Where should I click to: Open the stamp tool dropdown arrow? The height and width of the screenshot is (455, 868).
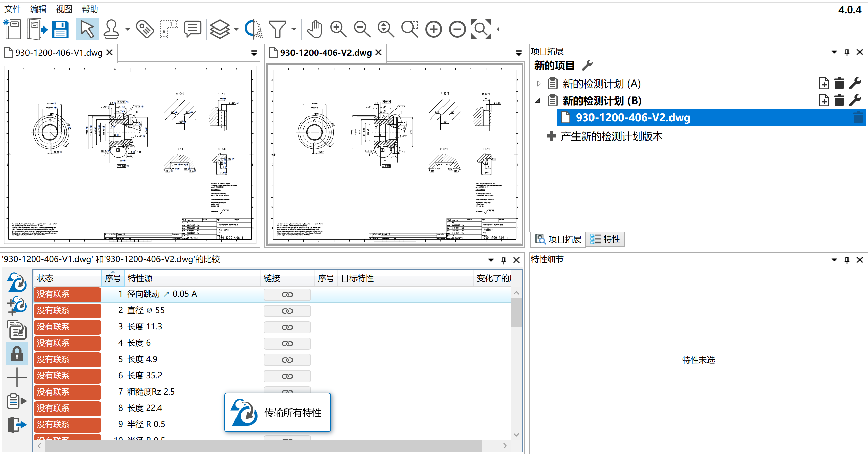pos(128,29)
